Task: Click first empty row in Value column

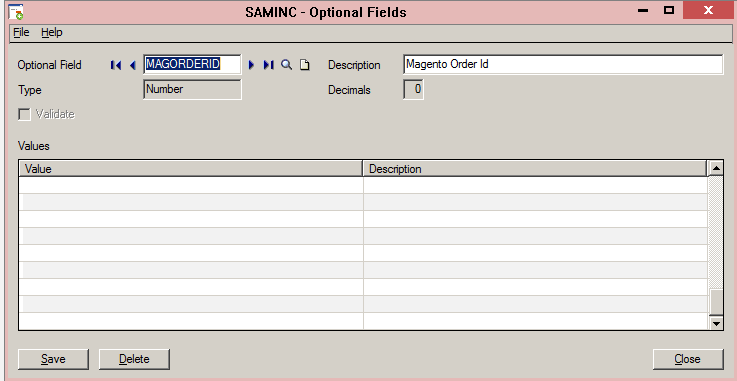Action: pyautogui.click(x=191, y=185)
